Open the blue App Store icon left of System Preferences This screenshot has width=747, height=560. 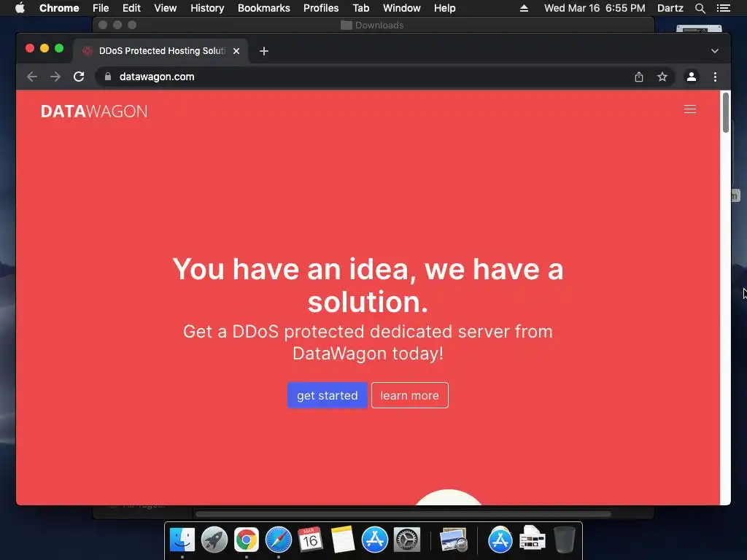[374, 540]
